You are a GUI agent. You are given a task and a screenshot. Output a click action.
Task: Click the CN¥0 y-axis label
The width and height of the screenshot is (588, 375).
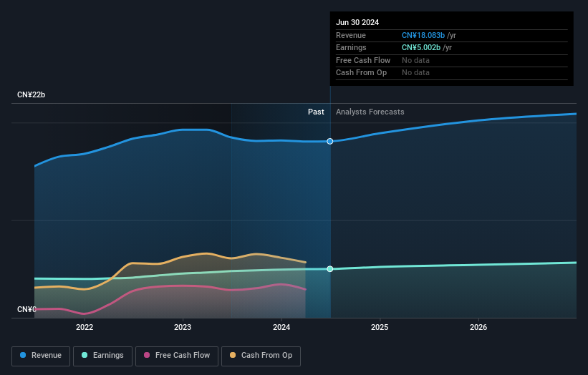click(x=26, y=309)
